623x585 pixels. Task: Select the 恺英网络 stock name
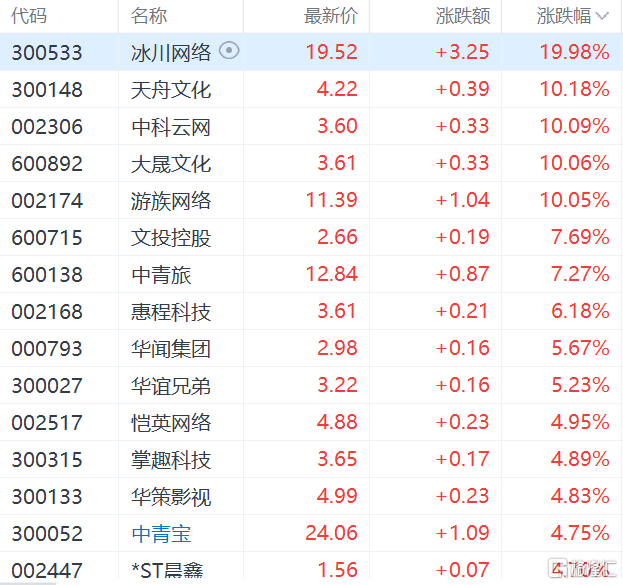pyautogui.click(x=171, y=422)
